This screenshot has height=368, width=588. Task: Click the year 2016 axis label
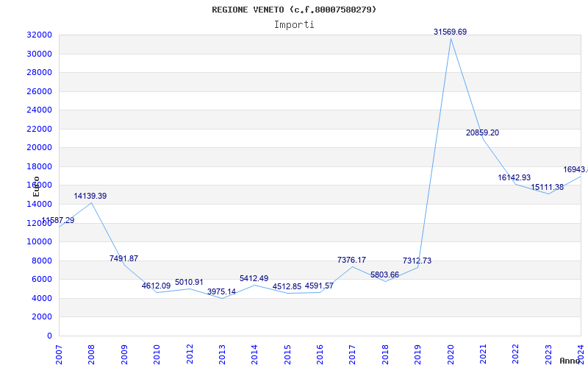[320, 355]
